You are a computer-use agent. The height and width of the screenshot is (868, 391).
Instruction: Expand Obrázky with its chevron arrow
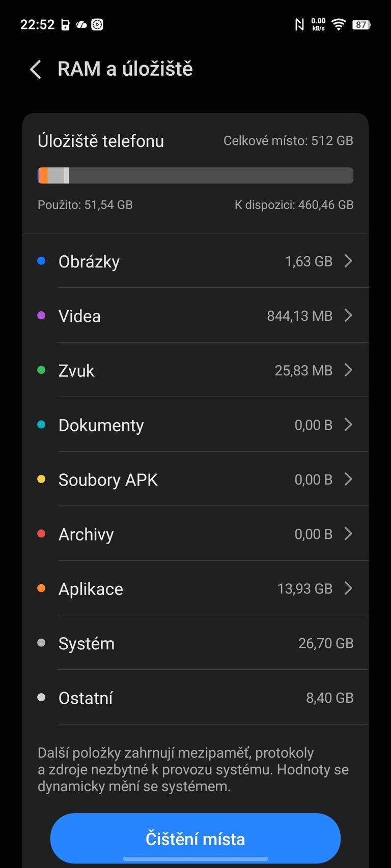pos(348,261)
